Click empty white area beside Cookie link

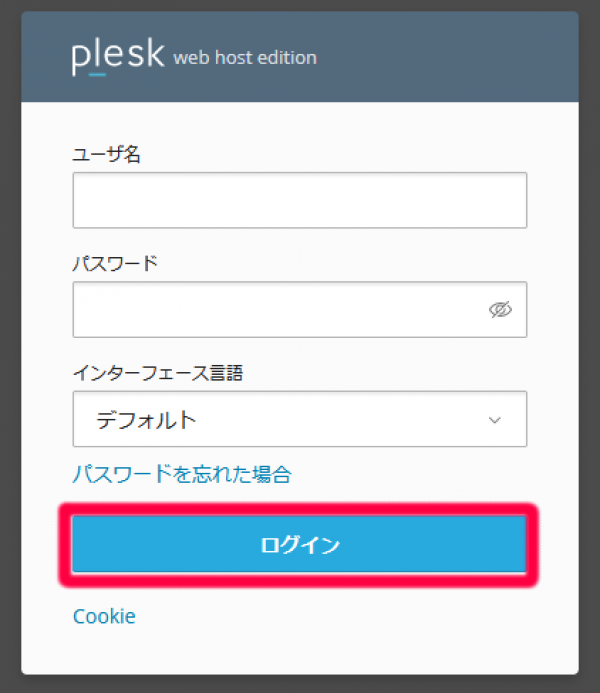(x=350, y=616)
